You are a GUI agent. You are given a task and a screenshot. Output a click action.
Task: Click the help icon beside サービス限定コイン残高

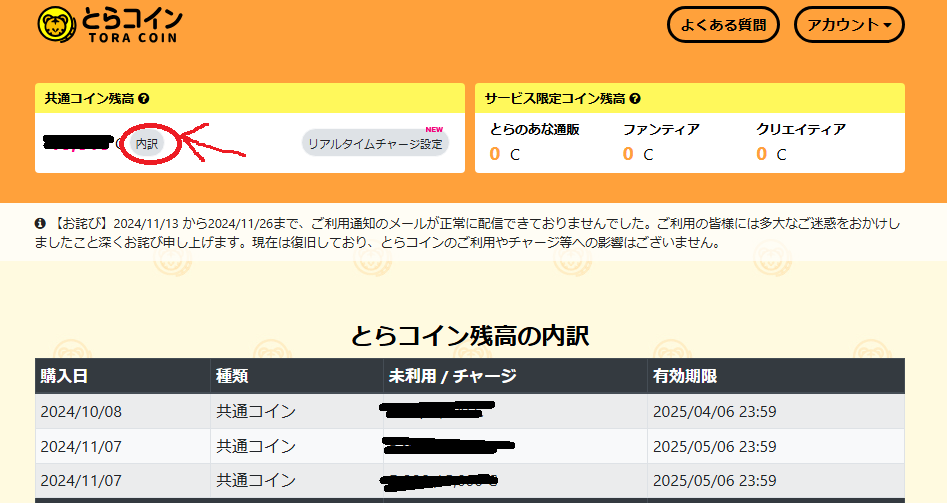click(635, 99)
